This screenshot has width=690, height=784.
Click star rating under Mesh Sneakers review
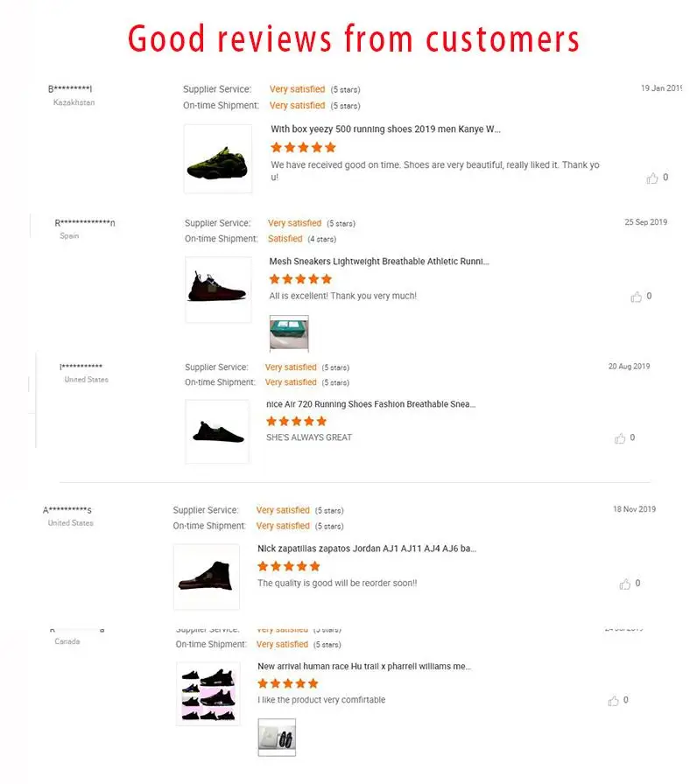(300, 279)
